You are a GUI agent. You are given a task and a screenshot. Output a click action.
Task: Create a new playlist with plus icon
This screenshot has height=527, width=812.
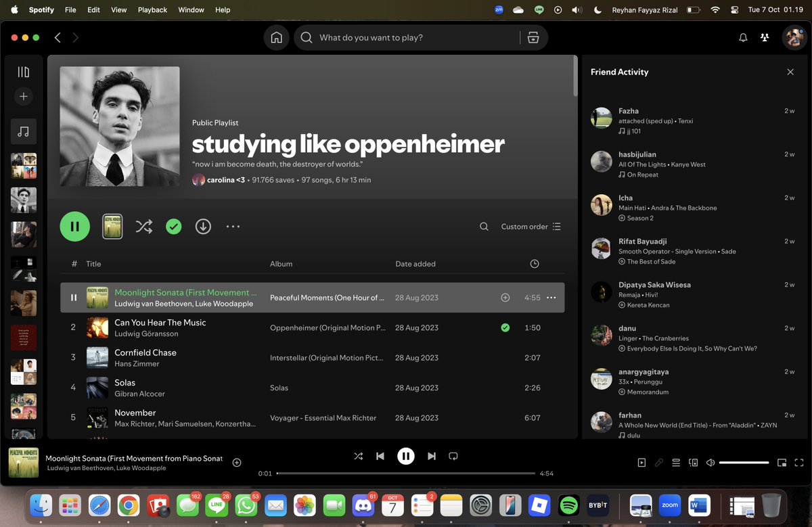(24, 97)
